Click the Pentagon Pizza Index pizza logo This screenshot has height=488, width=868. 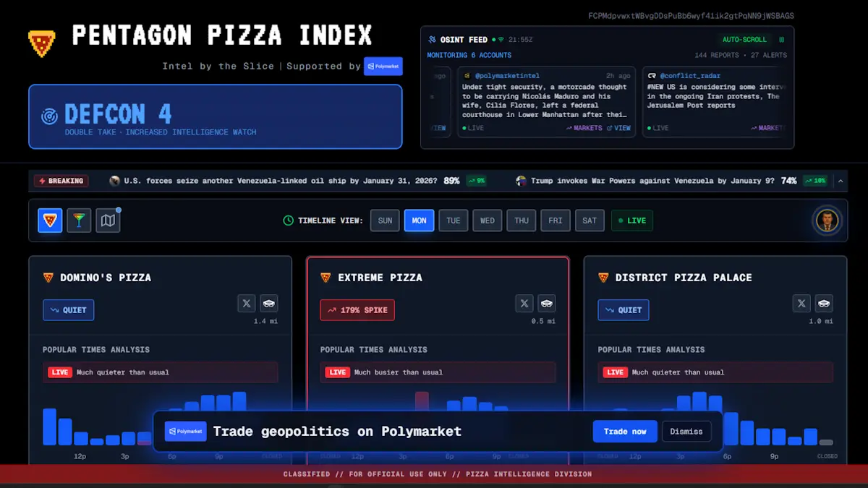[42, 43]
